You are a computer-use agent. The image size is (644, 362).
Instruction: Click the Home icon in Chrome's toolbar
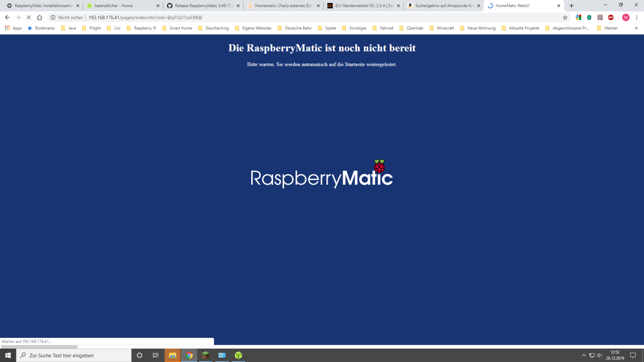(39, 17)
